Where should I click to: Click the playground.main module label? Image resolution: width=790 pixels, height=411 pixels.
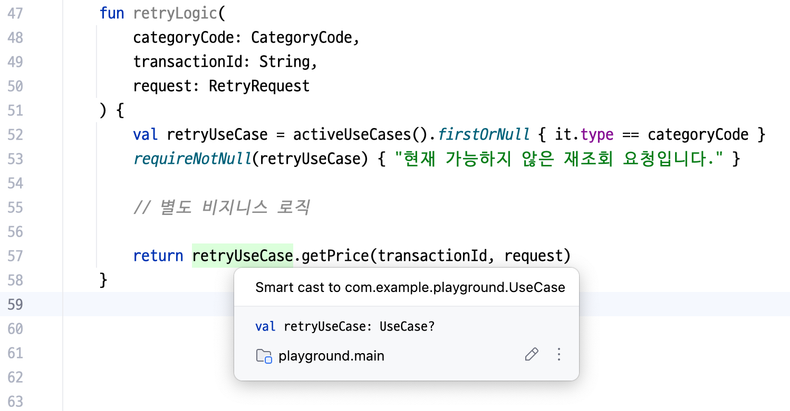(x=331, y=356)
